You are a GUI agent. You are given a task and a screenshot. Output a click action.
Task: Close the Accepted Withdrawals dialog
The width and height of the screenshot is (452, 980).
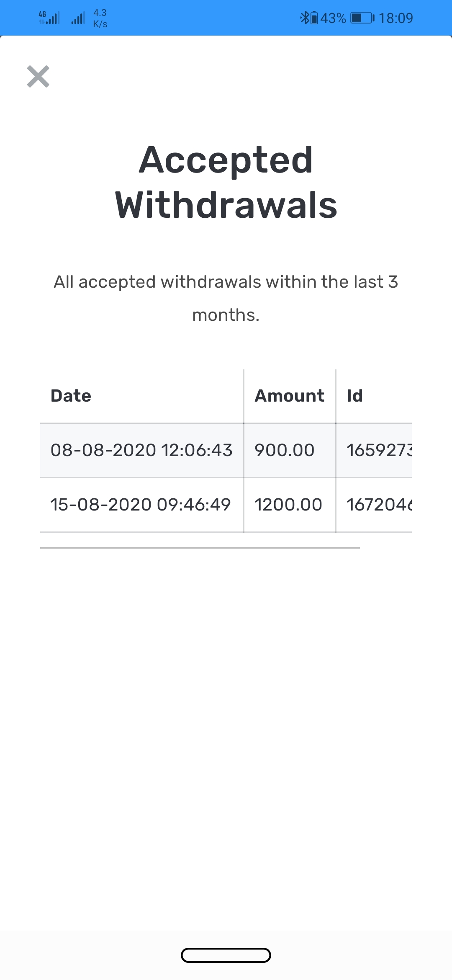click(38, 77)
